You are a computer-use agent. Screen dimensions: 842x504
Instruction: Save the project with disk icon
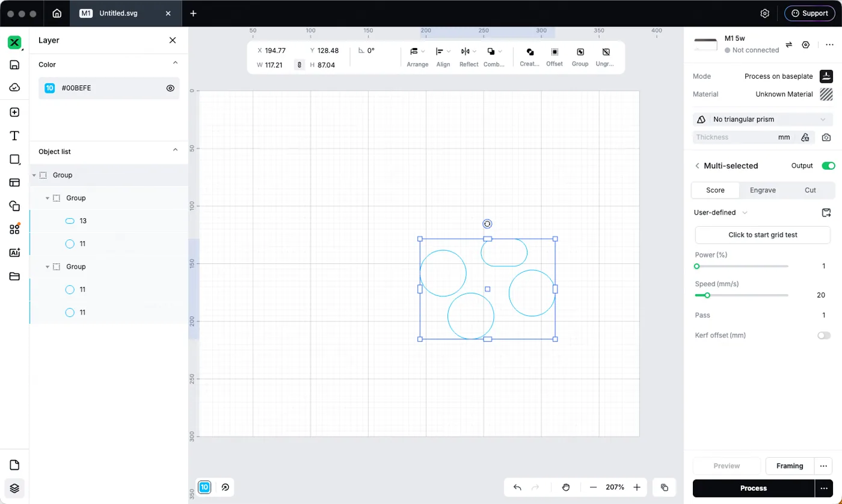pos(14,65)
